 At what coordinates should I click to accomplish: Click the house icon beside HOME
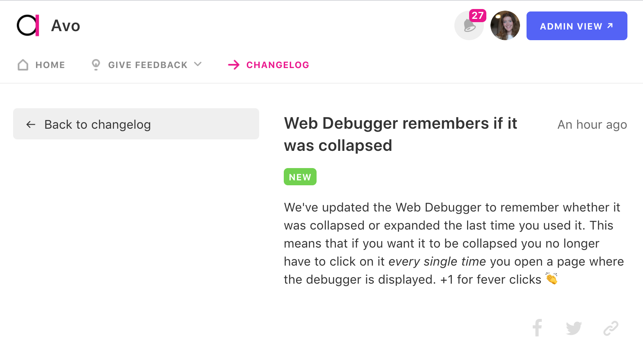tap(23, 65)
